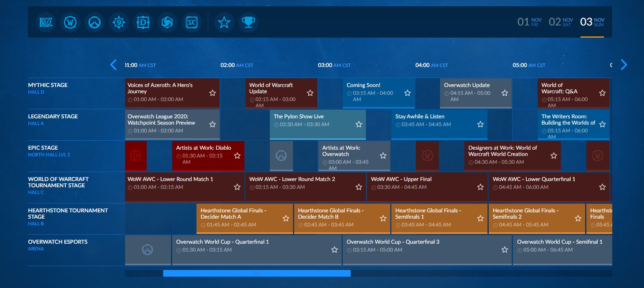This screenshot has width=644, height=288.
Task: Click the 04:00 AM CST time marker
Action: tap(431, 65)
